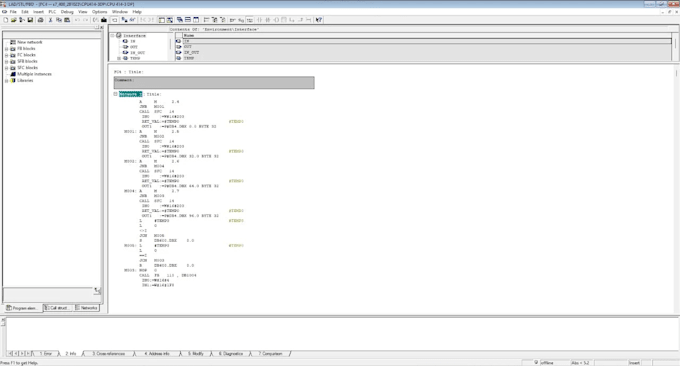Click the Cut scissors icon

click(x=50, y=20)
